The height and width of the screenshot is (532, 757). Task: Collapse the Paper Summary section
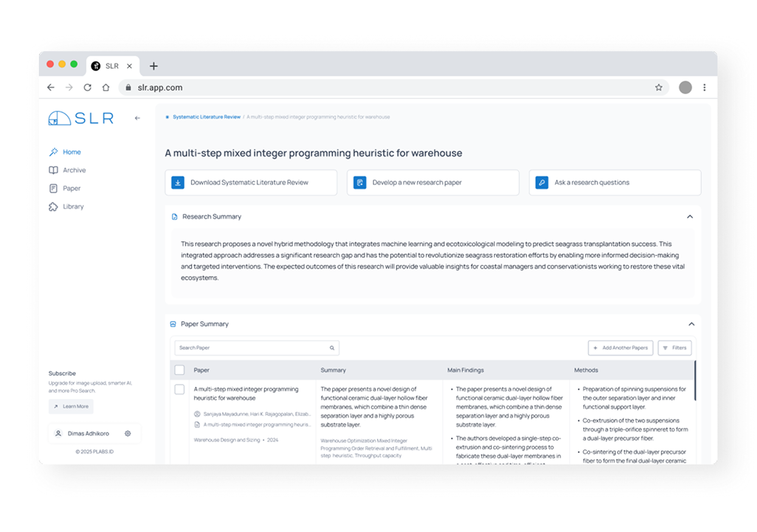tap(691, 324)
